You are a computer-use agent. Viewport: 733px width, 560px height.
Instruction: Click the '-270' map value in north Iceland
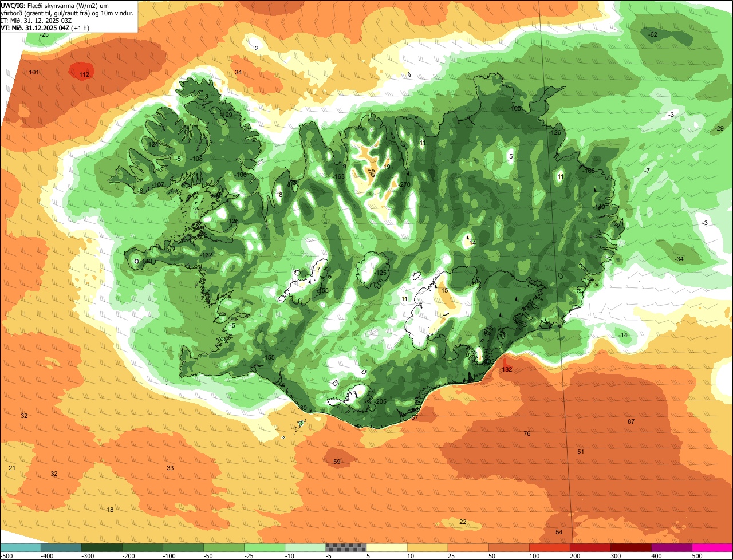[405, 184]
